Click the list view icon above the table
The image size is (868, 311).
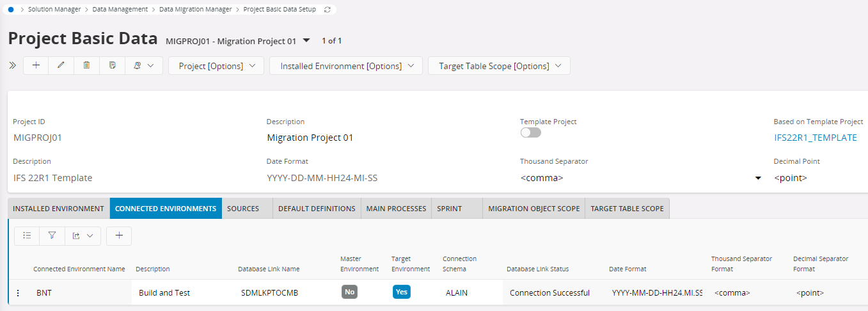click(x=27, y=235)
